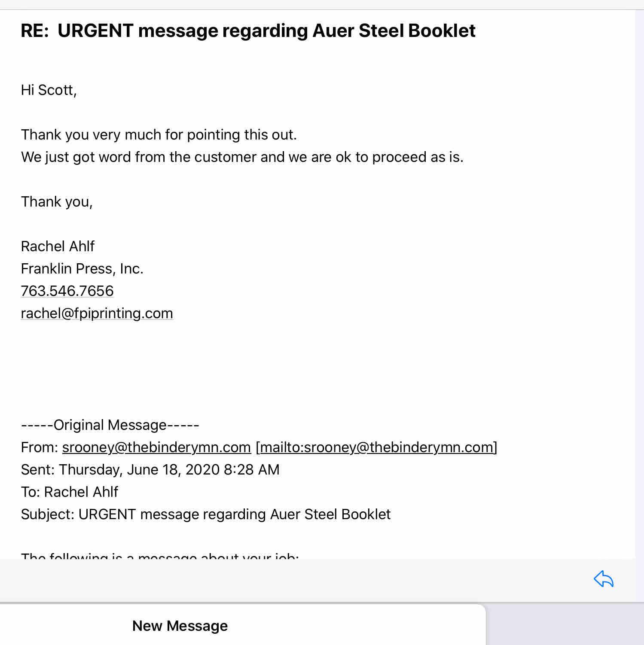Viewport: 644px width, 645px height.
Task: Click the gray area beside New Message card
Action: [x=565, y=625]
